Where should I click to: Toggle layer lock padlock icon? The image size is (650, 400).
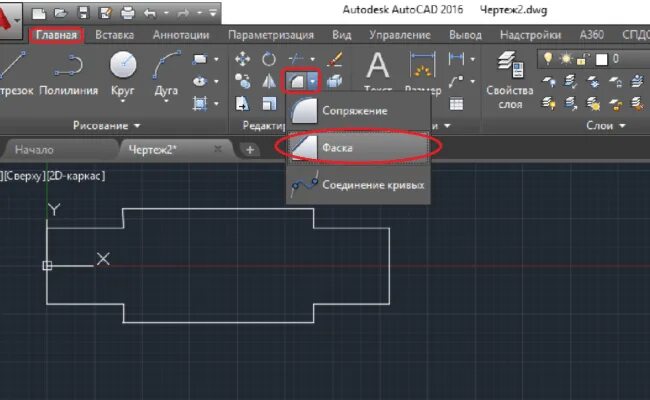(583, 59)
